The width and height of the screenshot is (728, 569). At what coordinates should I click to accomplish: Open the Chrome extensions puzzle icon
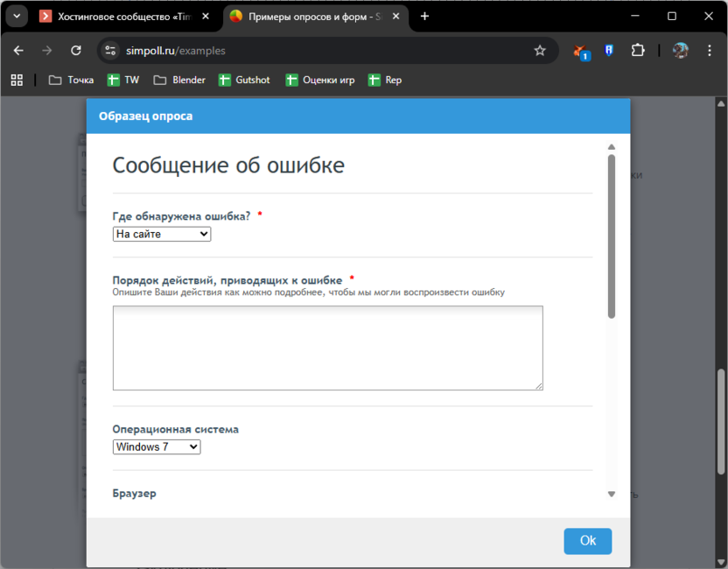pos(640,51)
